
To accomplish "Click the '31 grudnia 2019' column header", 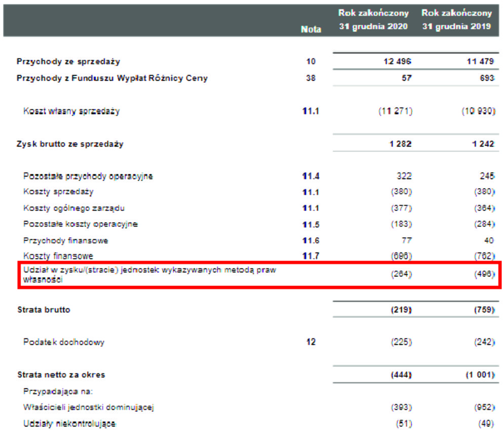I will (456, 26).
